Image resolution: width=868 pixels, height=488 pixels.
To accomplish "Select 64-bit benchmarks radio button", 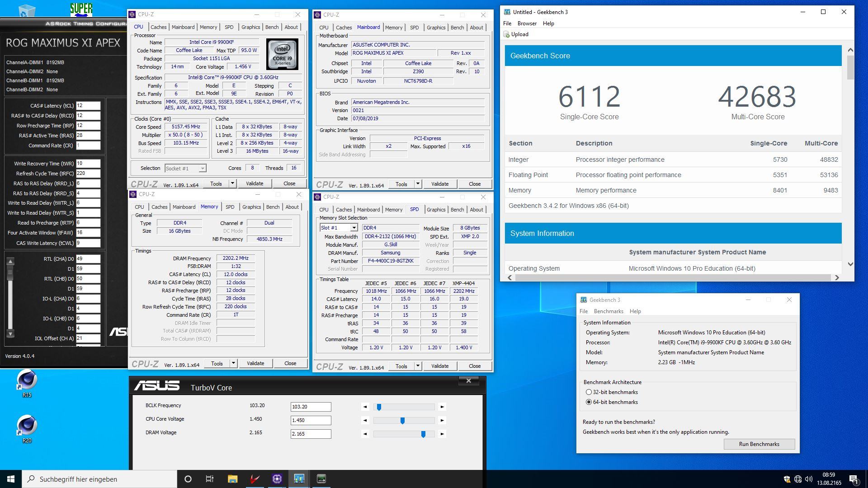I will pos(589,402).
